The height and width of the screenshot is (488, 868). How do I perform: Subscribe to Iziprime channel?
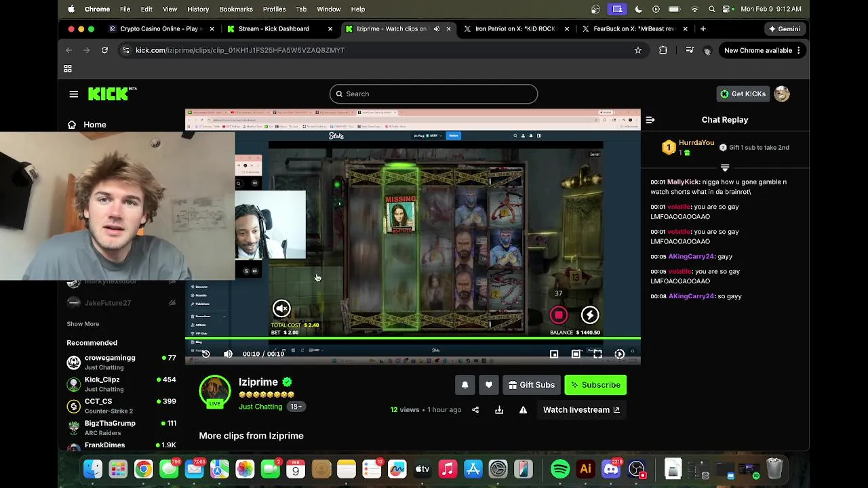pos(595,385)
